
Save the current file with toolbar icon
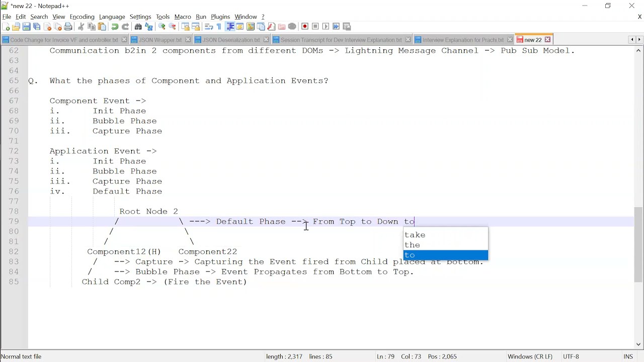(x=27, y=27)
